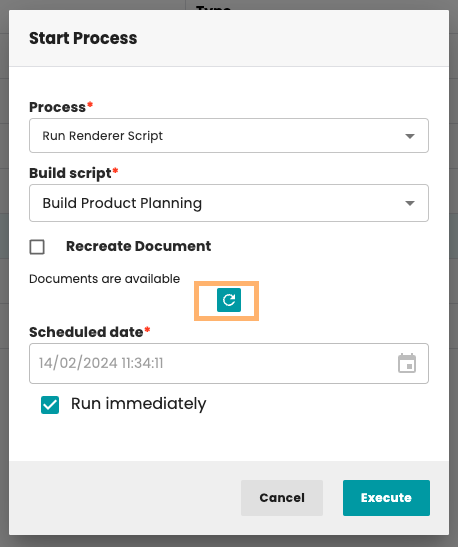Screen dimensions: 458x547
Task: Click the Build script field label
Action: tap(74, 173)
